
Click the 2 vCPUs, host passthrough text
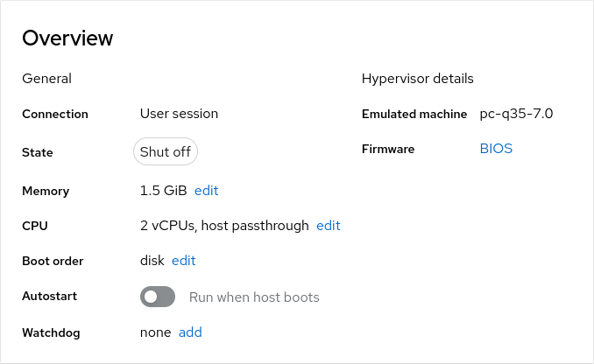[224, 226]
